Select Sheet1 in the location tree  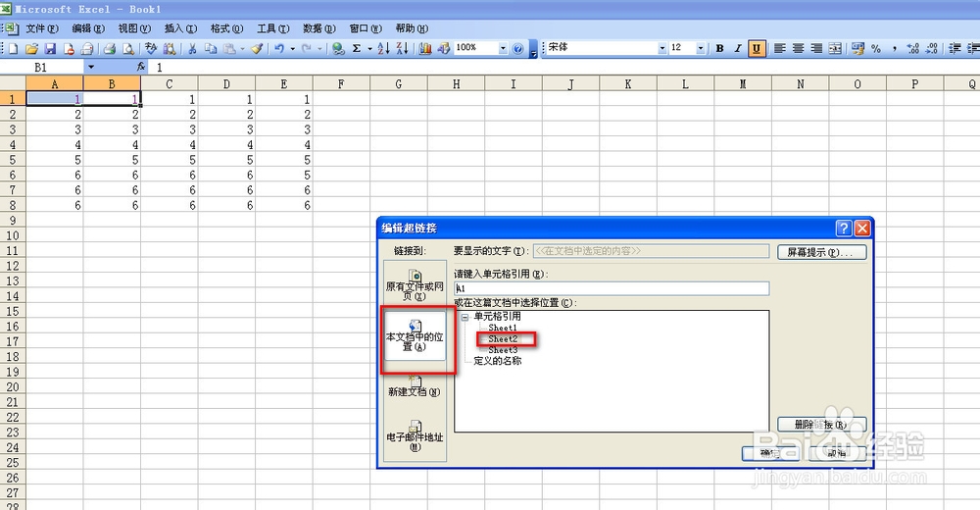503,328
